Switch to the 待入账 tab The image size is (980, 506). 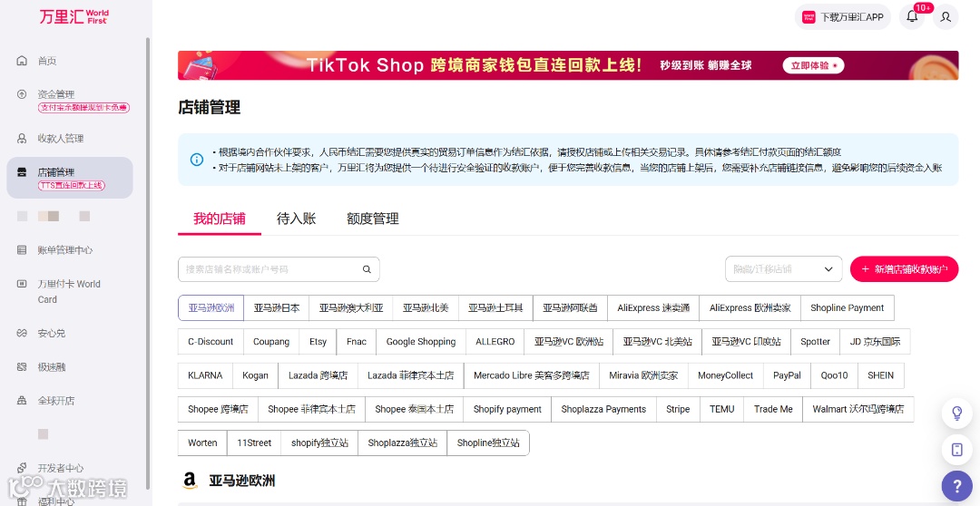(296, 219)
